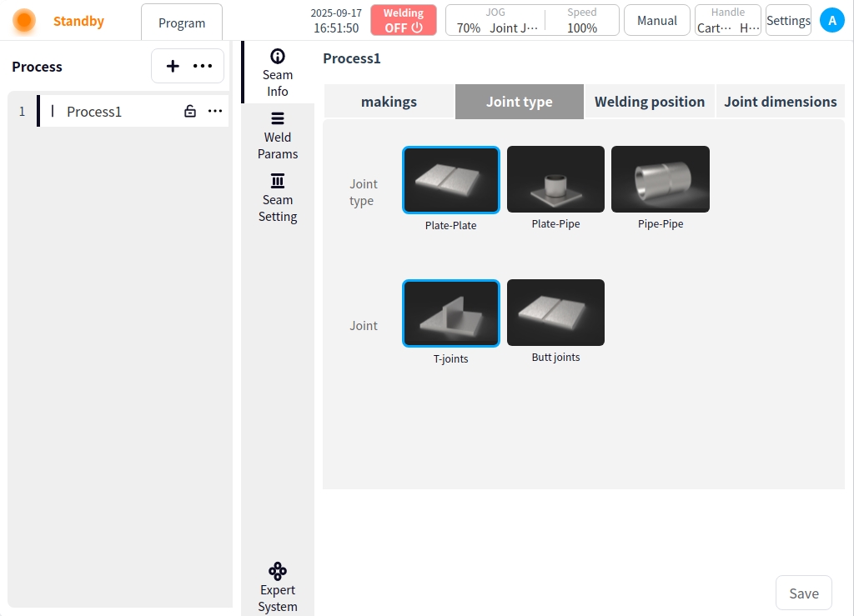Toggle the Welding OFF switch
854x616 pixels.
click(404, 21)
